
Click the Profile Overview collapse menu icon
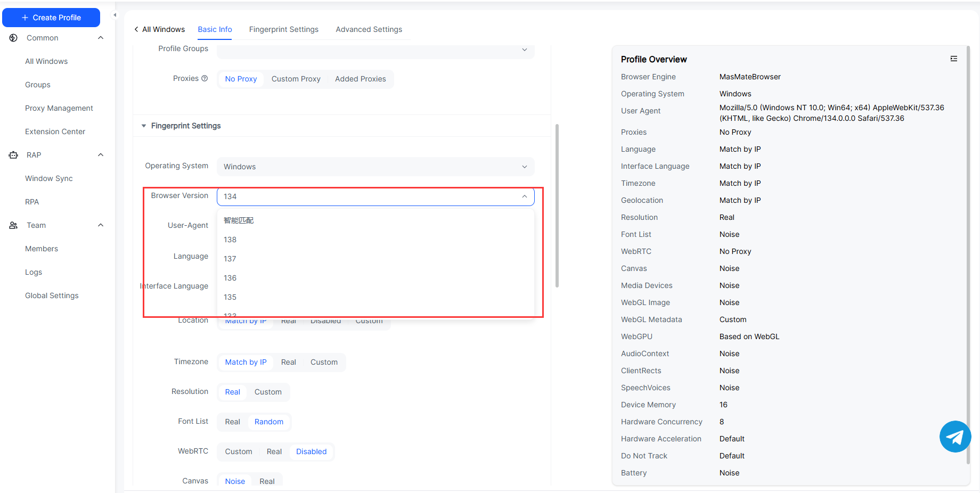tap(953, 59)
